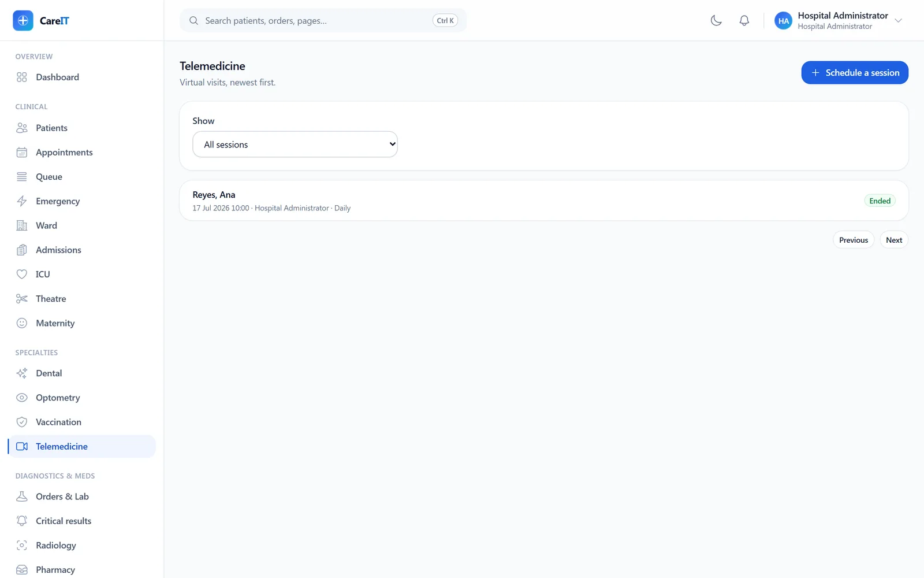Click the Critical results alert icon
Image resolution: width=924 pixels, height=578 pixels.
tap(22, 521)
